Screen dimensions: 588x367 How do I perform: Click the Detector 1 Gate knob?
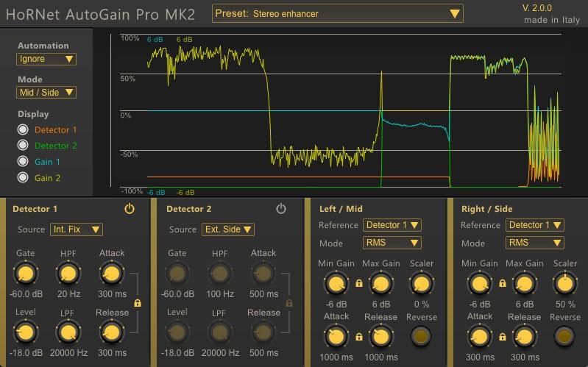tap(26, 274)
